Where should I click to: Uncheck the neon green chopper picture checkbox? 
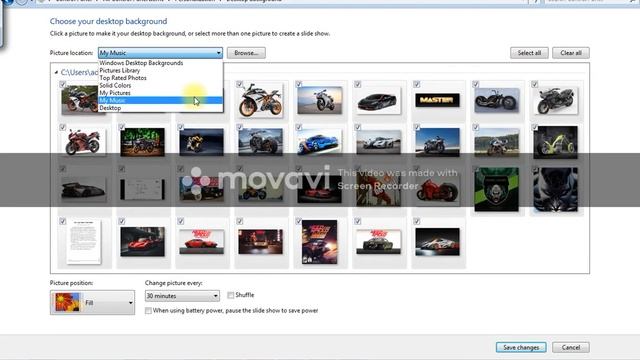(534, 127)
